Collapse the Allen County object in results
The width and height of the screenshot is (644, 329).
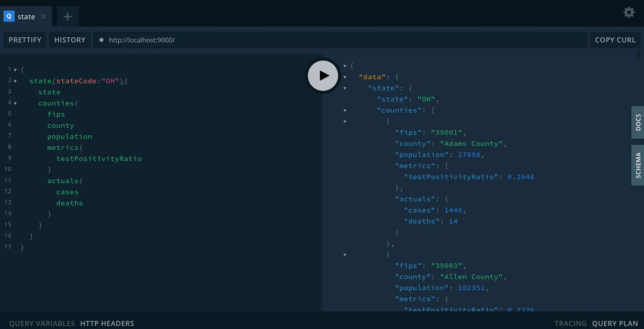[345, 255]
